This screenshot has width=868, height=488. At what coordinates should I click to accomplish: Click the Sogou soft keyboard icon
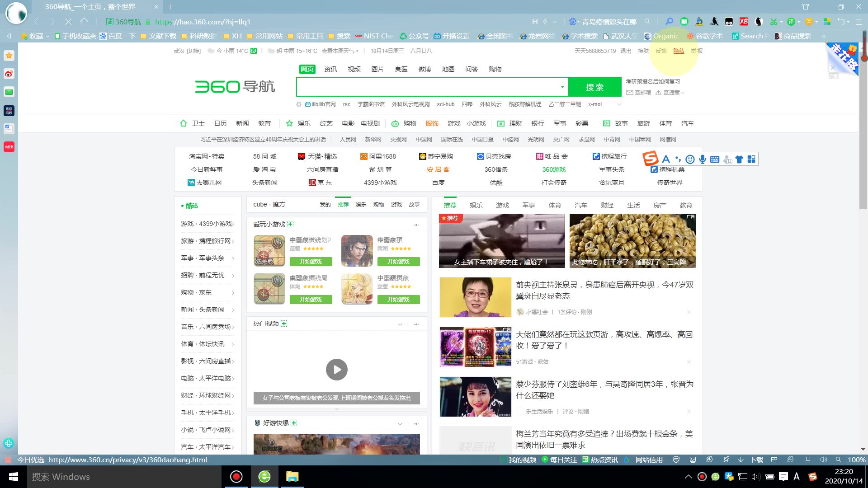715,159
